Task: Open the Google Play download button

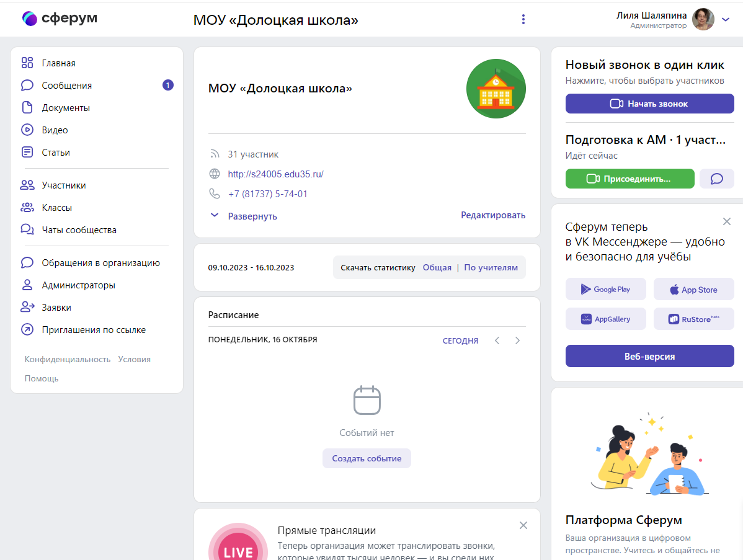Action: 605,289
